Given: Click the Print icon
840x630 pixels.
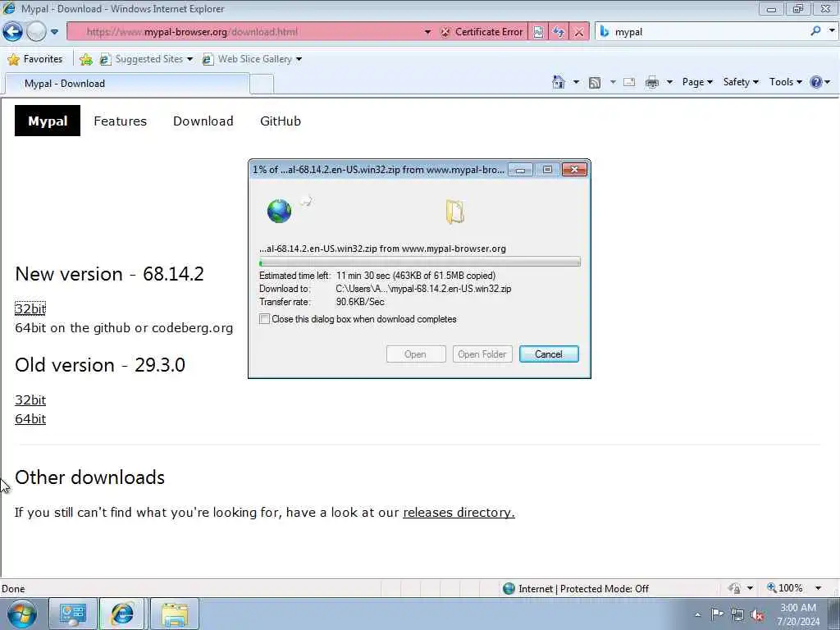Looking at the screenshot, I should pos(652,82).
